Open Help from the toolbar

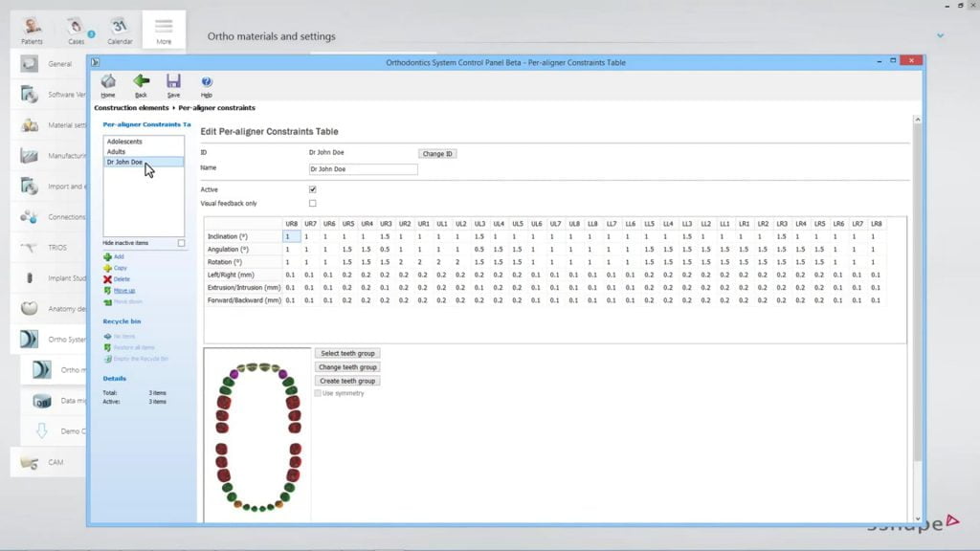pyautogui.click(x=207, y=83)
